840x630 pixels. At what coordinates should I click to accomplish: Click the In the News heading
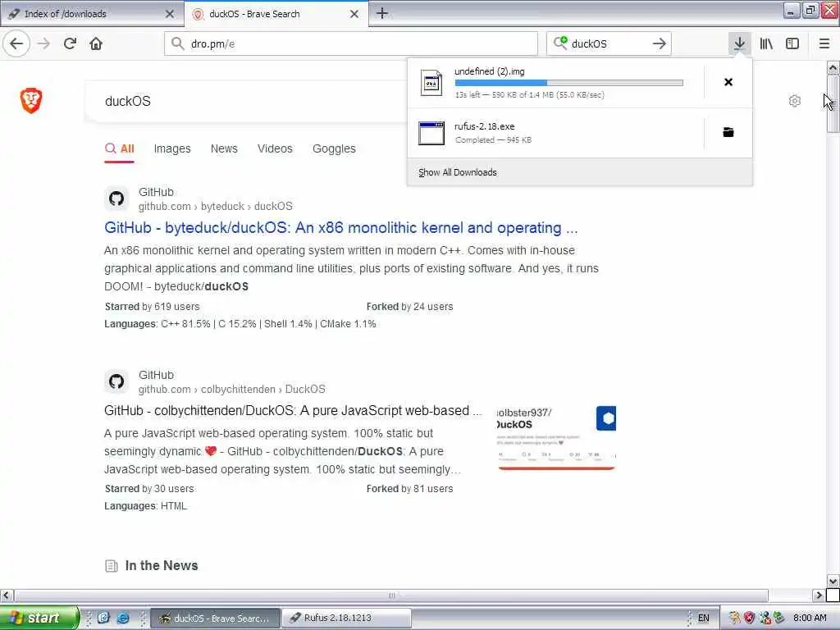coord(162,566)
